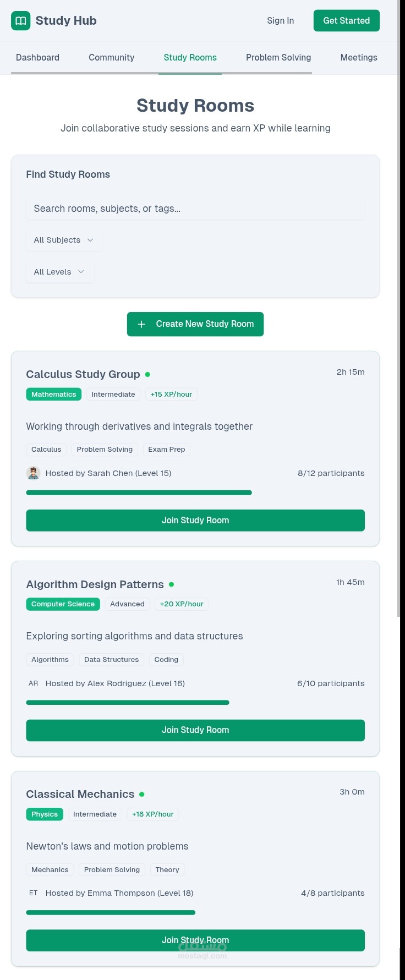This screenshot has width=405, height=980.
Task: Go to the Community tab
Action: point(112,58)
